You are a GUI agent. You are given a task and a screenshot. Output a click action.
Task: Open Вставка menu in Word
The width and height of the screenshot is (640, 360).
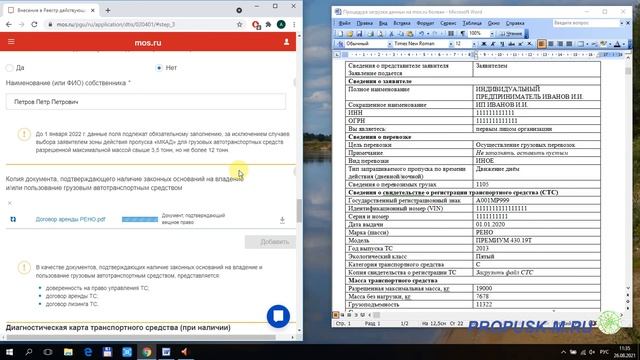pos(402,23)
